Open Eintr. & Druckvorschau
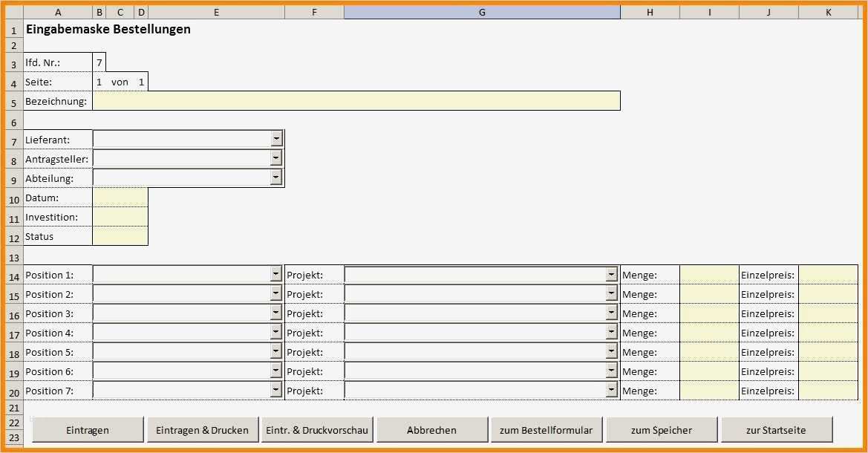 (x=317, y=429)
